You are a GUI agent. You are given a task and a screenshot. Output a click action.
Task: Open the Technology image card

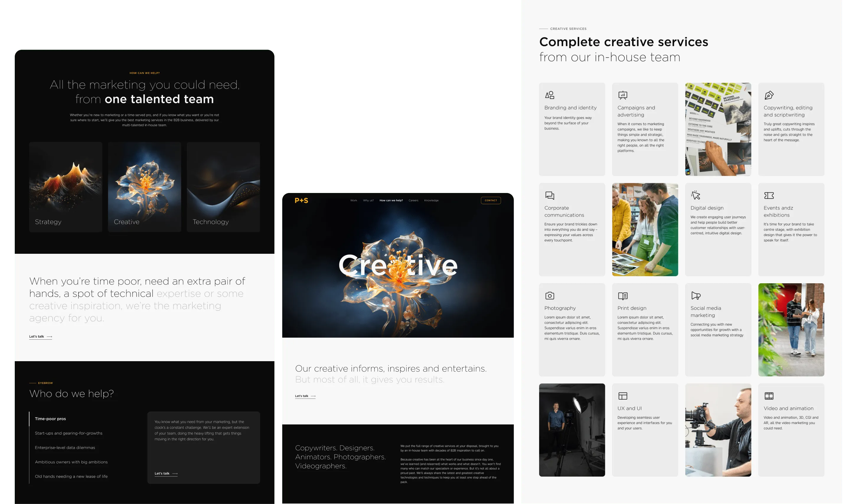click(x=223, y=187)
